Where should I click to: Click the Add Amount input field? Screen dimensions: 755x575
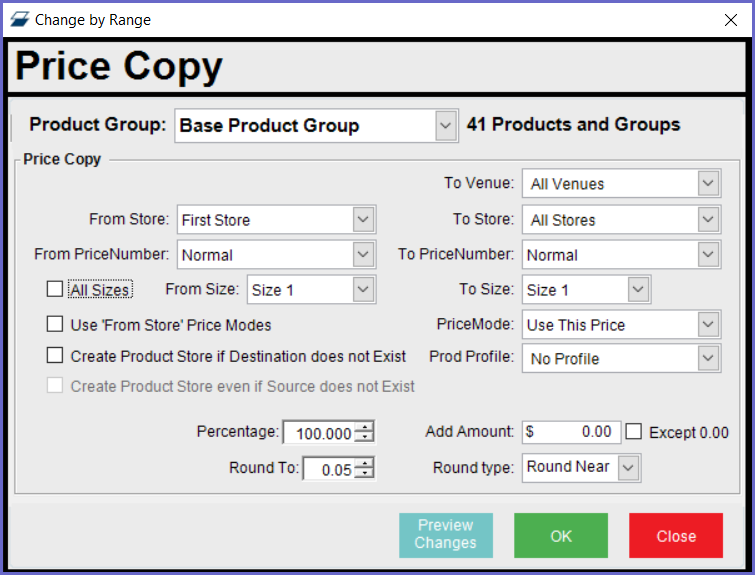click(571, 432)
